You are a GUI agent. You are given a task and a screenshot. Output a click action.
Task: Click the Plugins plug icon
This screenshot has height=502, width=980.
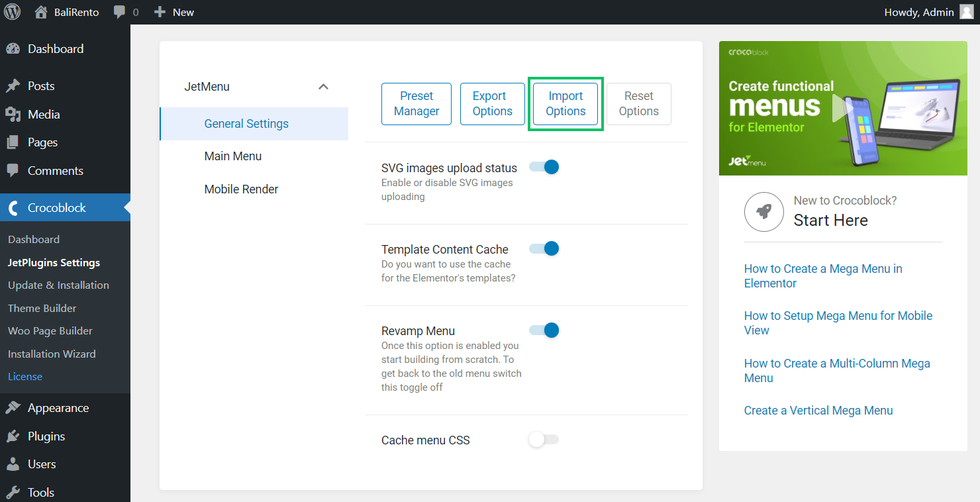[x=13, y=436]
